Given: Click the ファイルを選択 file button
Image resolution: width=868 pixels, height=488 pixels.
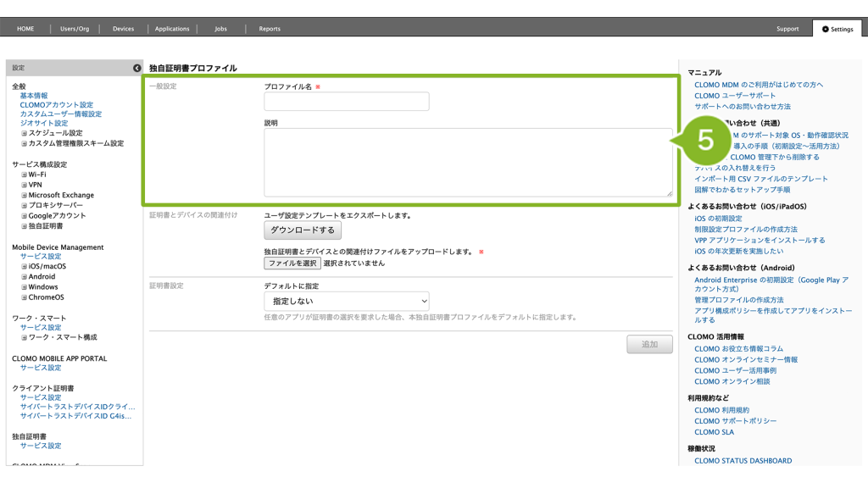Looking at the screenshot, I should point(292,263).
